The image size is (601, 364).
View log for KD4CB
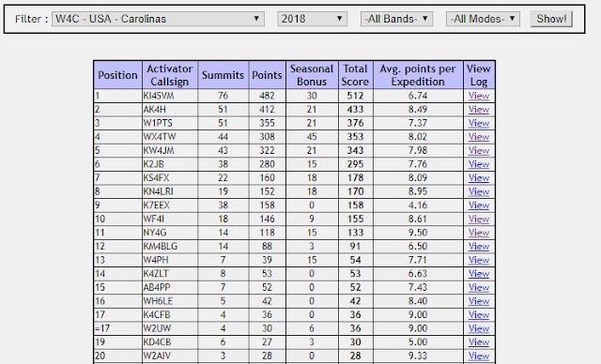(479, 342)
